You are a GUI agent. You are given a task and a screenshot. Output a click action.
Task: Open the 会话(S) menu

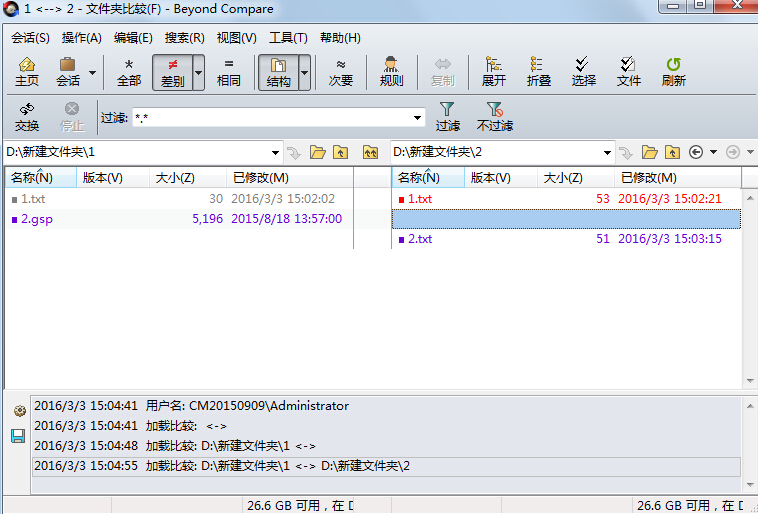pos(30,38)
